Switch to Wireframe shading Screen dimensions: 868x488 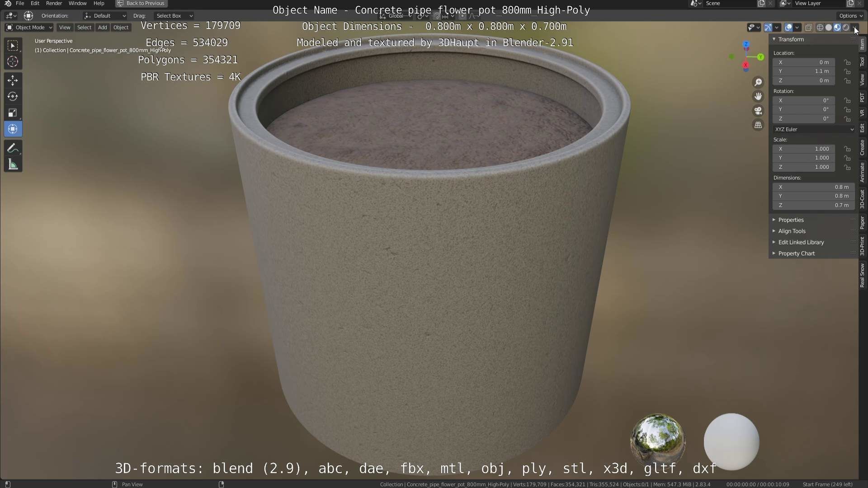820,28
